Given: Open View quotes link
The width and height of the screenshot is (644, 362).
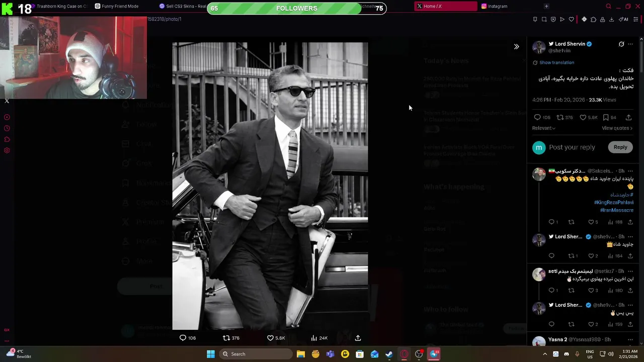Looking at the screenshot, I should tap(617, 128).
